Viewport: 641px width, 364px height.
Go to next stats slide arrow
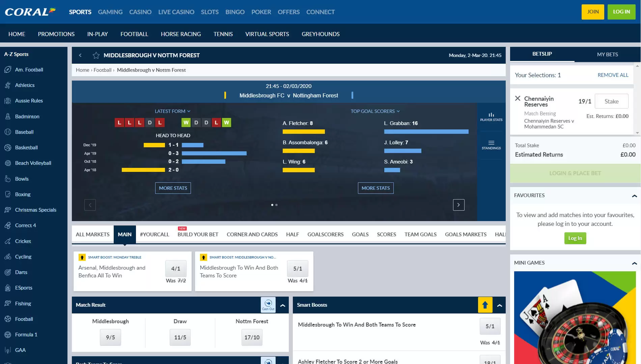(x=458, y=205)
